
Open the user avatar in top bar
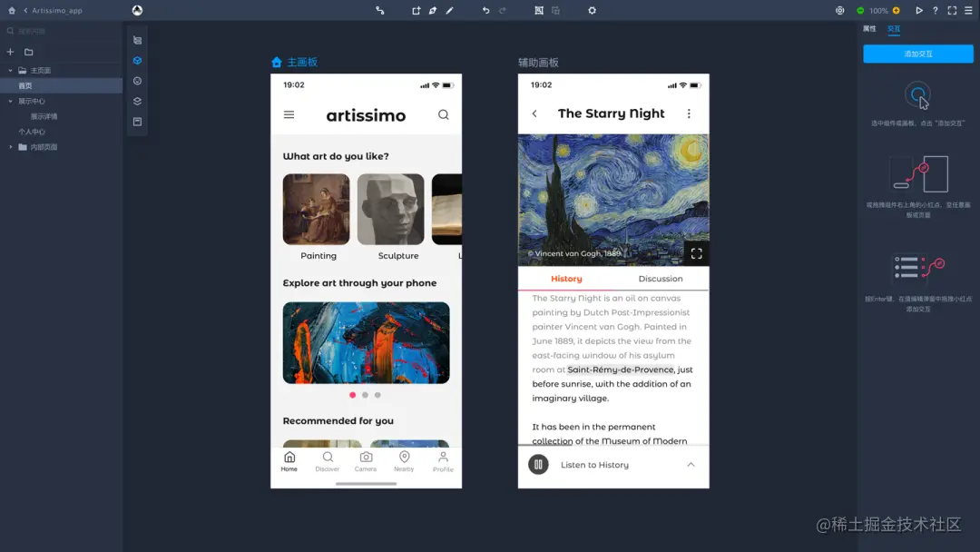click(138, 10)
